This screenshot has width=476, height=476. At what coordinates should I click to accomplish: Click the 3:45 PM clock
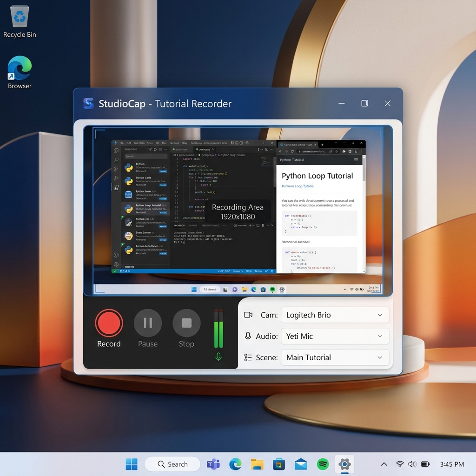point(452,464)
